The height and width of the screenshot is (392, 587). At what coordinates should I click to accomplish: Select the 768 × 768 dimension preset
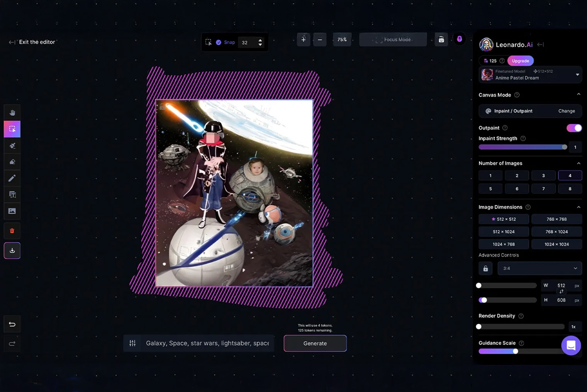[556, 219]
